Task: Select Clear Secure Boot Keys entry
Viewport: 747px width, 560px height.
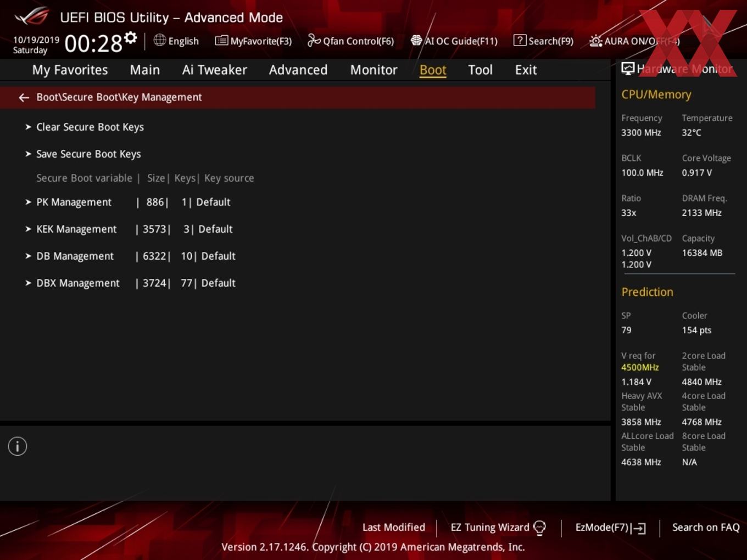Action: click(x=90, y=127)
